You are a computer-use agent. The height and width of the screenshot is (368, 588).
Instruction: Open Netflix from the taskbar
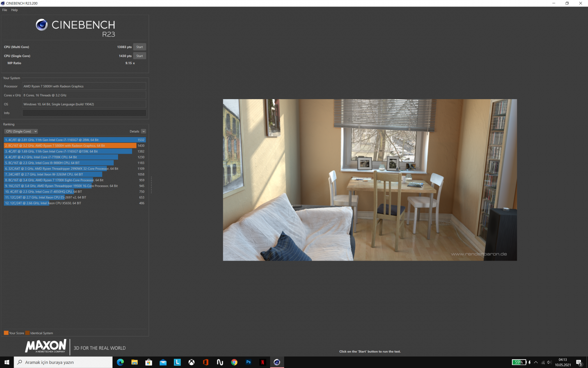pyautogui.click(x=262, y=362)
